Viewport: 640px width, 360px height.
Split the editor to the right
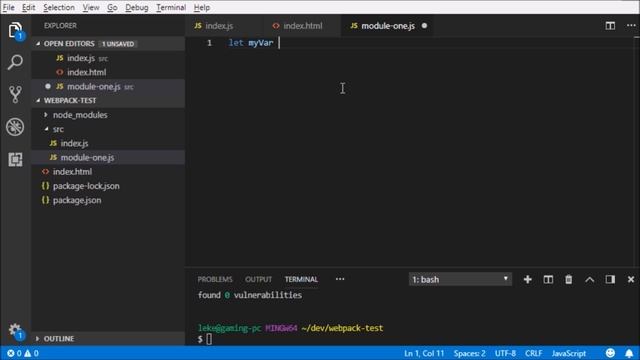[610, 26]
